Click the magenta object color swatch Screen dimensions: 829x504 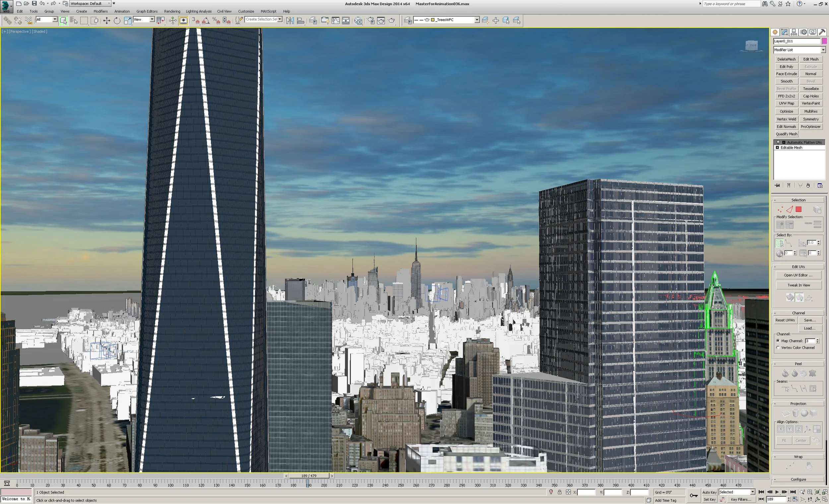[824, 41]
